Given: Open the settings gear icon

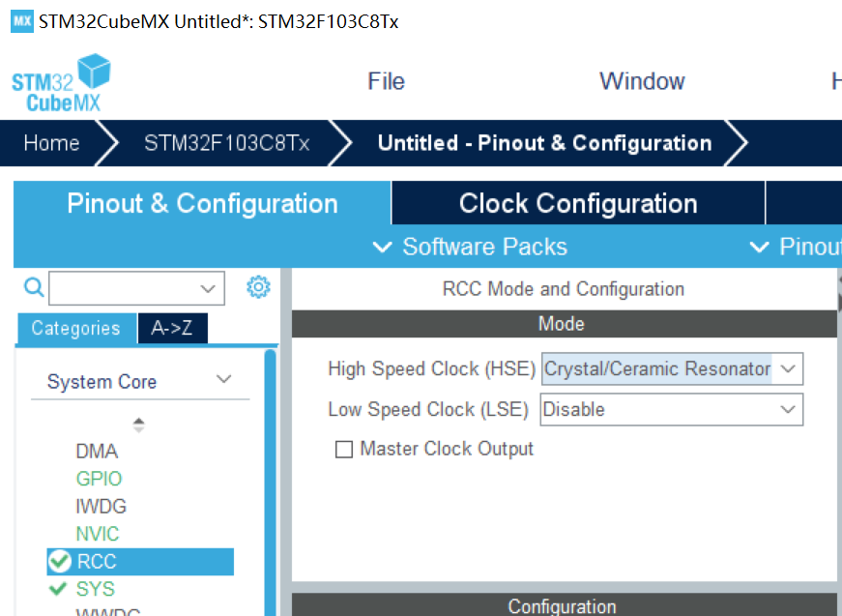Looking at the screenshot, I should click(258, 287).
